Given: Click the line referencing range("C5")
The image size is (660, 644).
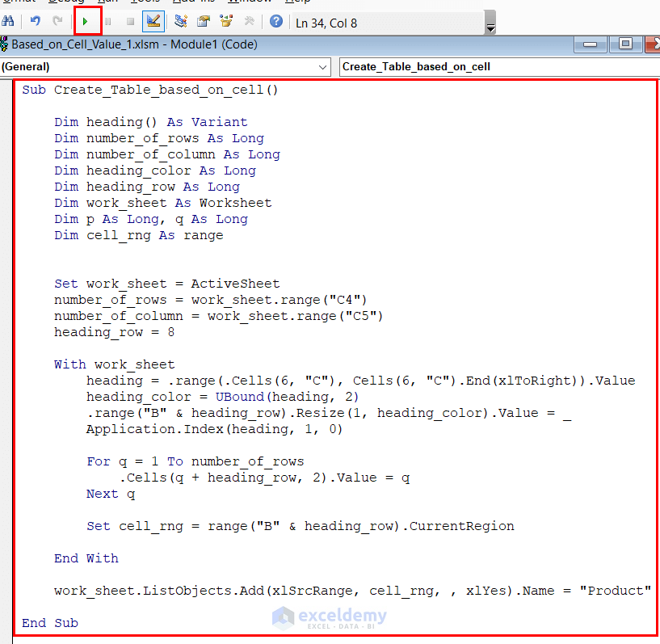Looking at the screenshot, I should (218, 316).
